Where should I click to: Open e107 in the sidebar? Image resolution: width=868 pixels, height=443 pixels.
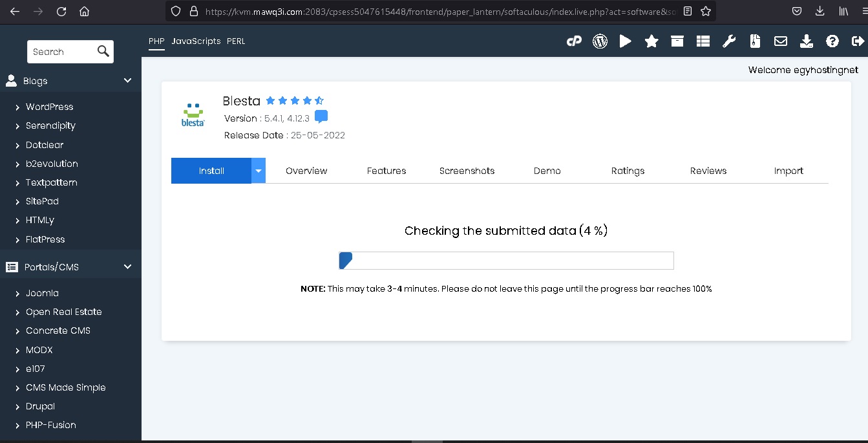click(36, 369)
